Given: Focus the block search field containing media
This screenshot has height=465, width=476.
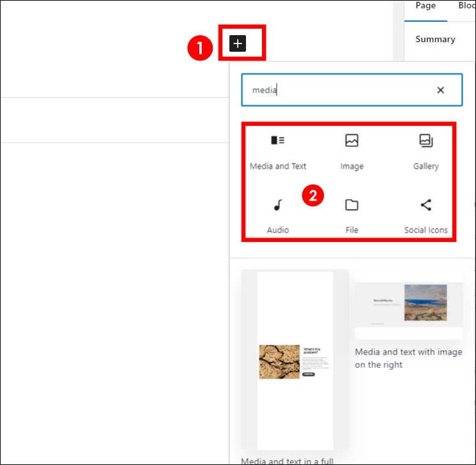Looking at the screenshot, I should tap(352, 90).
